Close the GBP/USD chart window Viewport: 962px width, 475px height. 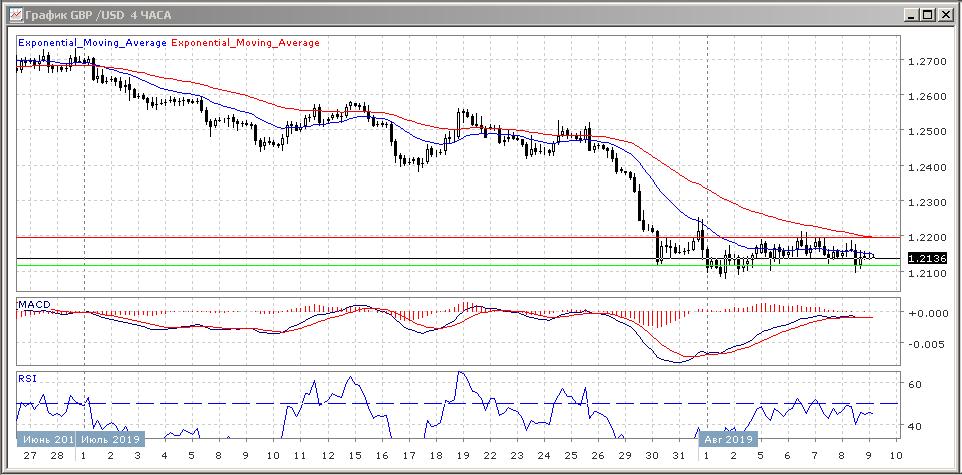click(945, 14)
